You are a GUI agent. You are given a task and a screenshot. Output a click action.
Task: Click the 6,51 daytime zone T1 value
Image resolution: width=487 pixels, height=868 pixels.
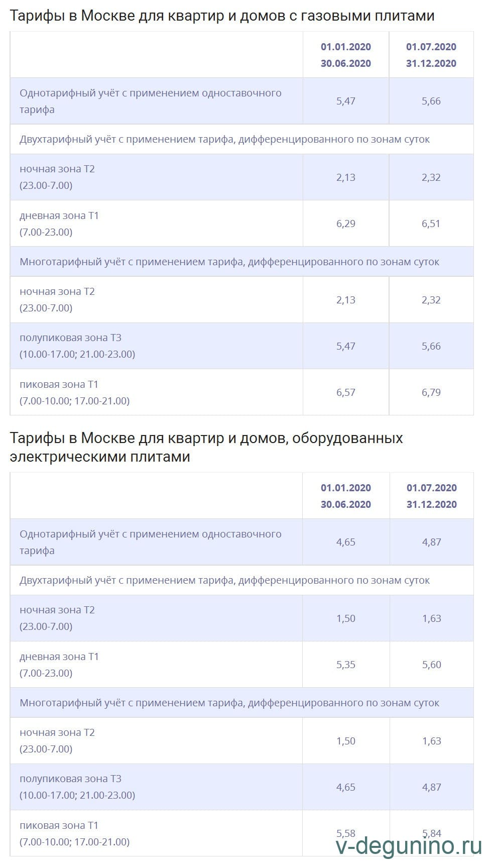431,224
